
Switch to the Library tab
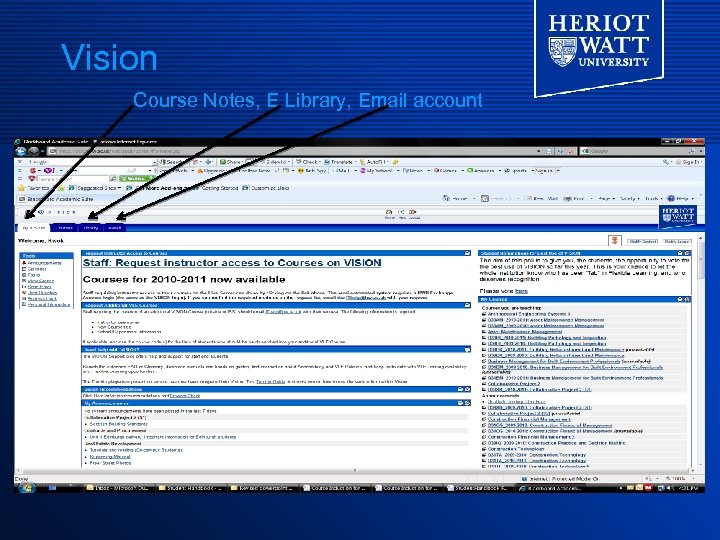91,228
